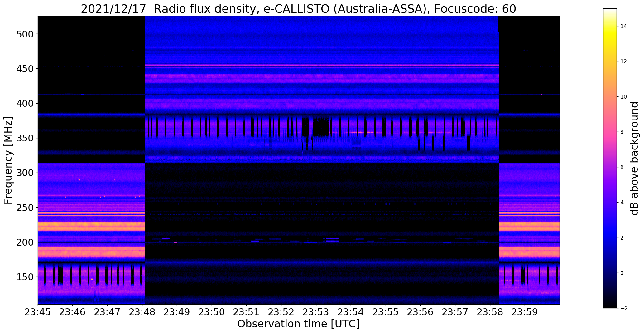Click the 23:57 time tick label
644x333 pixels.
tap(455, 312)
